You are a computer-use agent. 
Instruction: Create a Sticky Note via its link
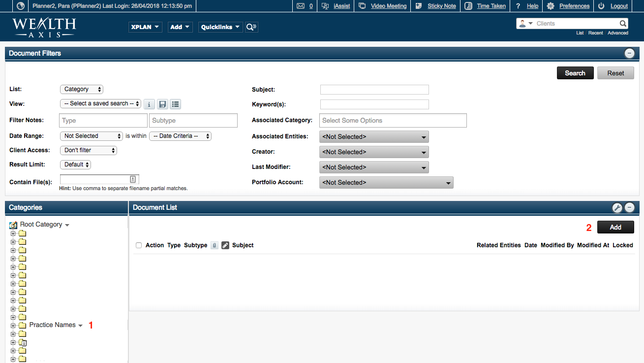(x=442, y=6)
